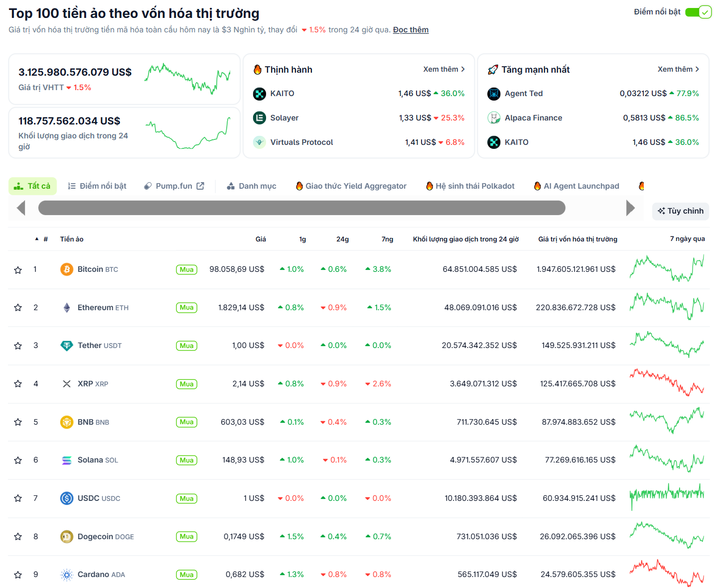Click KAITO logo in Tăng mạnh nhất card
Screen dimensions: 718x588
(494, 142)
